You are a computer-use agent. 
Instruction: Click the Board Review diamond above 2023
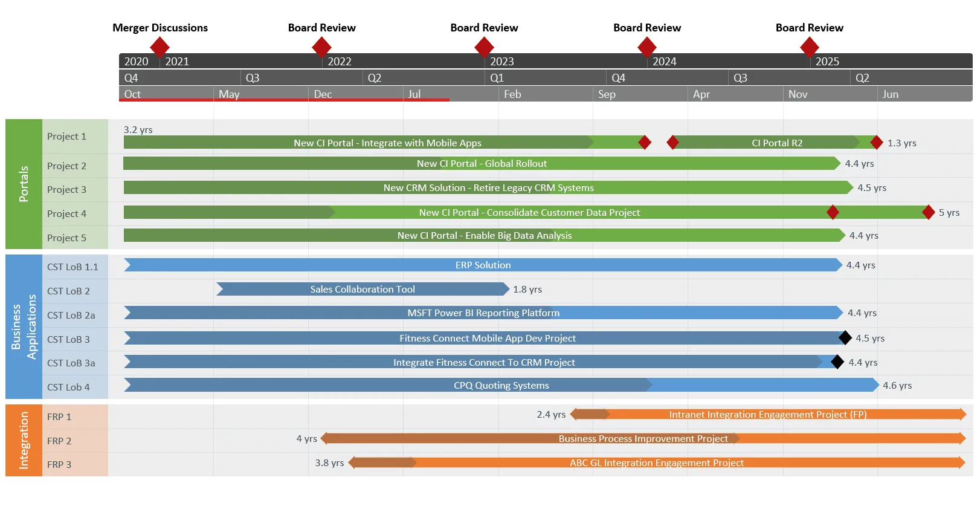coord(484,47)
